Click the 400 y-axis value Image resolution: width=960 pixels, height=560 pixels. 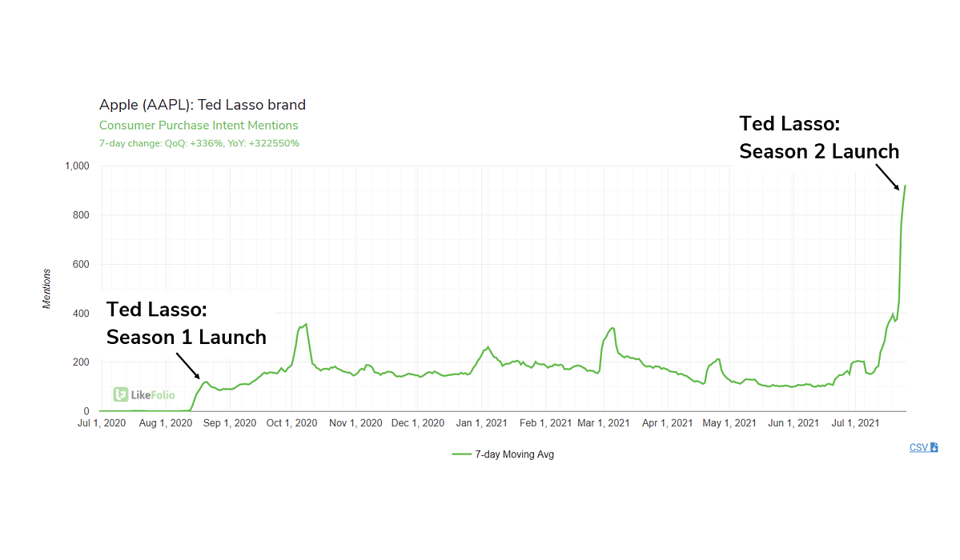[x=81, y=314]
